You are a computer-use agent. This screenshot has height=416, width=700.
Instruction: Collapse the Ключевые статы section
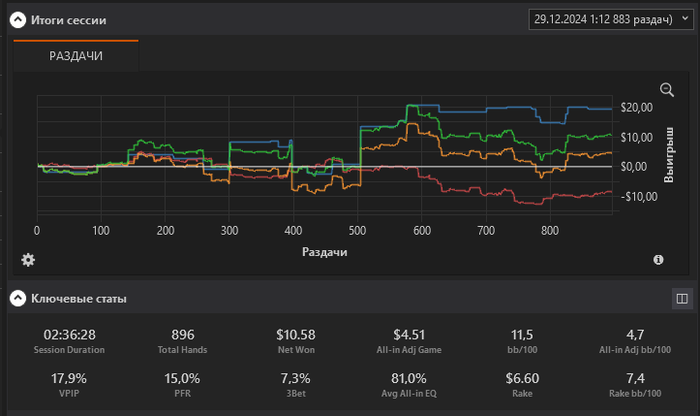18,298
